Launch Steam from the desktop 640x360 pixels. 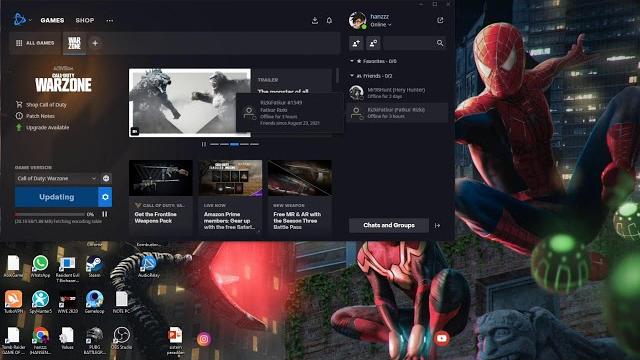94,267
